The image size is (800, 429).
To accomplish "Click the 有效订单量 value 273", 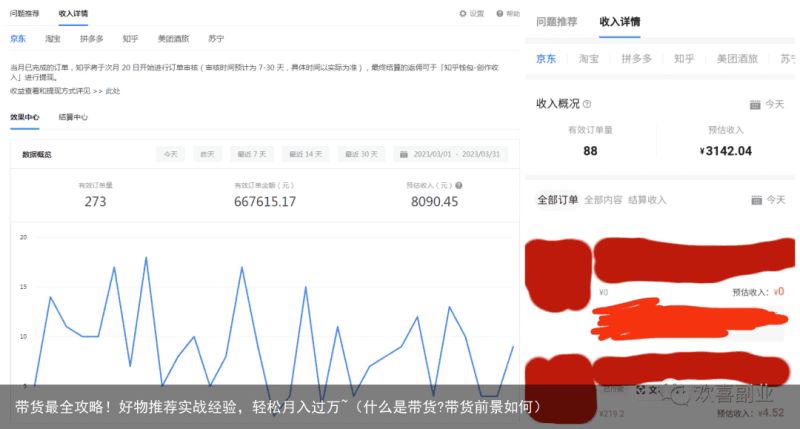I will tap(95, 201).
